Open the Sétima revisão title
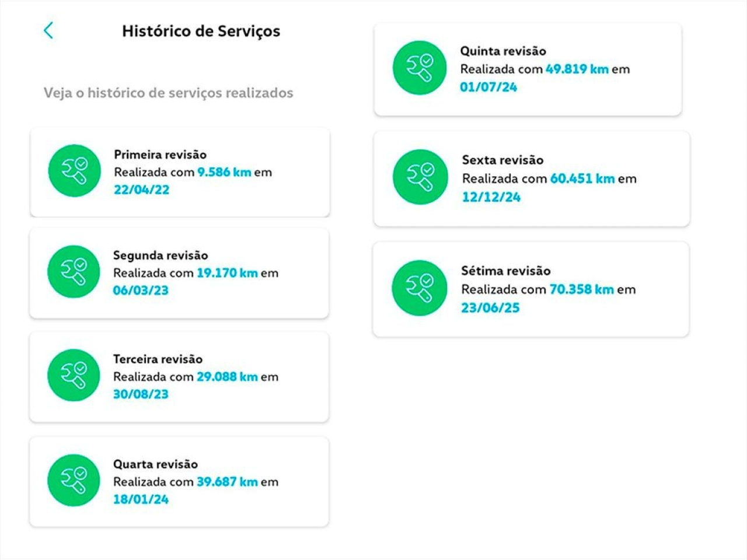The width and height of the screenshot is (747, 560). pos(505,271)
